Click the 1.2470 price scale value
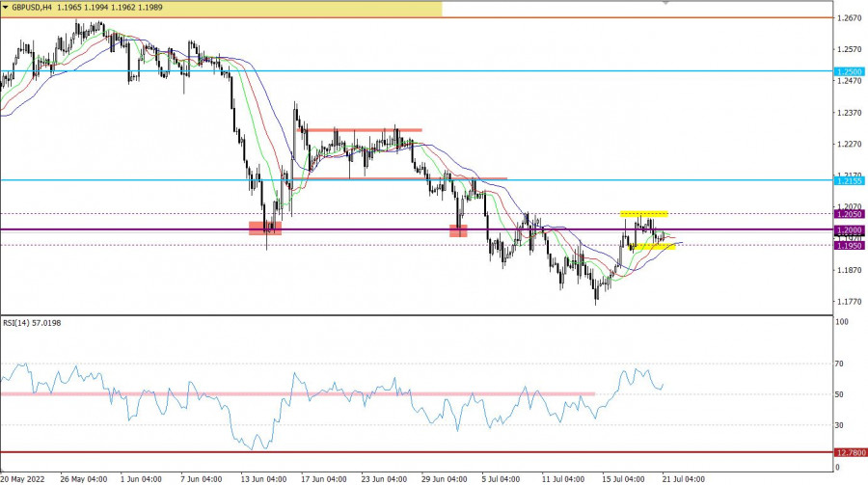The height and width of the screenshot is (485, 868). [850, 81]
